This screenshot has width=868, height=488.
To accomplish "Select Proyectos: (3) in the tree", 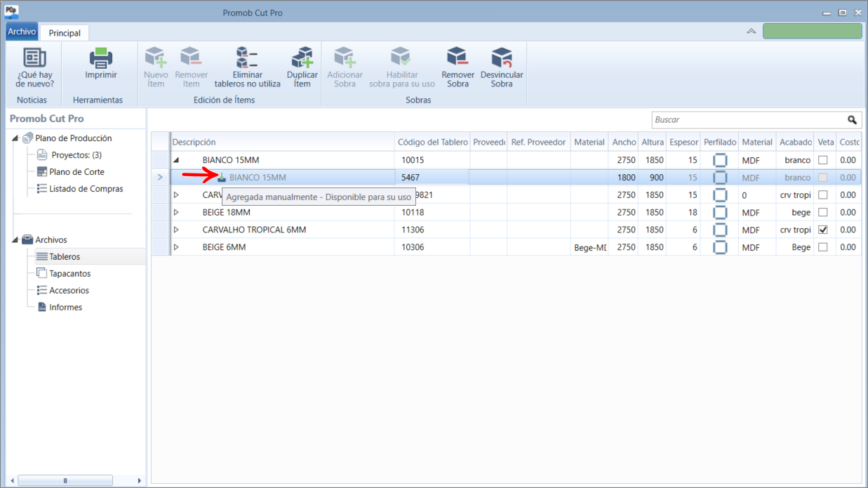I will click(76, 155).
